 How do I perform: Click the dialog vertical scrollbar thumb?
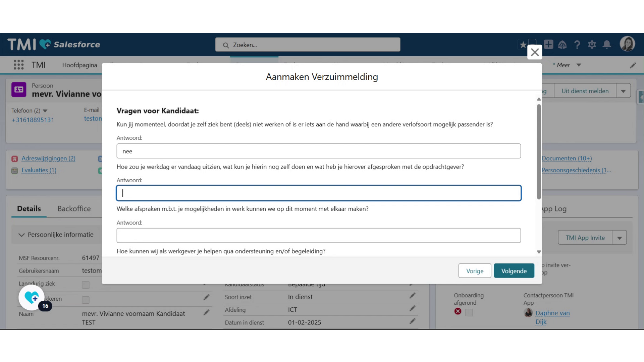[x=539, y=152]
